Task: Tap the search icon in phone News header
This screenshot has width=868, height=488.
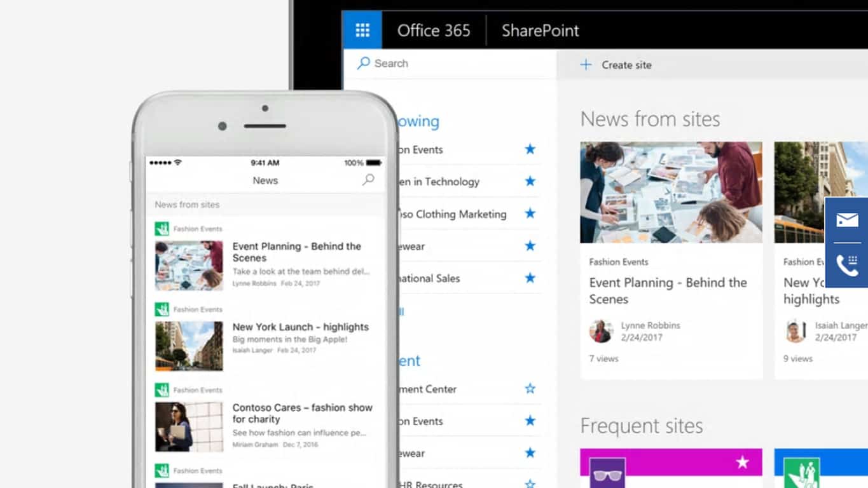Action: click(x=368, y=180)
